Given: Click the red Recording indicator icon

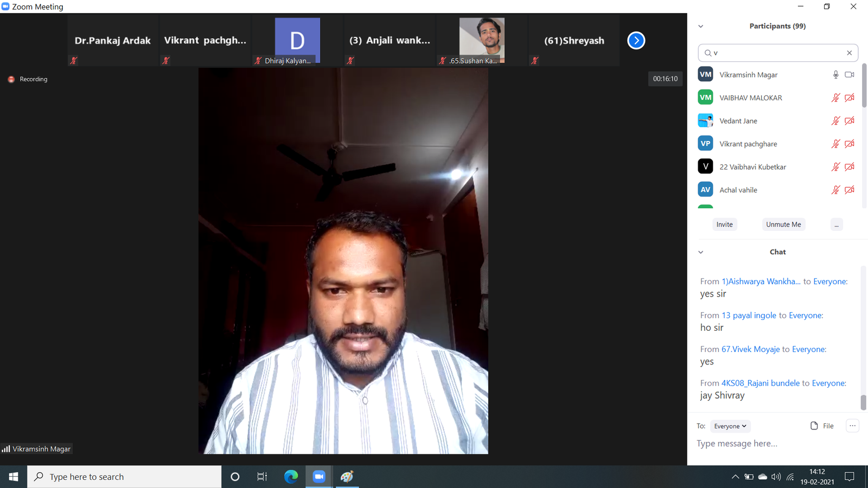Looking at the screenshot, I should tap(11, 79).
